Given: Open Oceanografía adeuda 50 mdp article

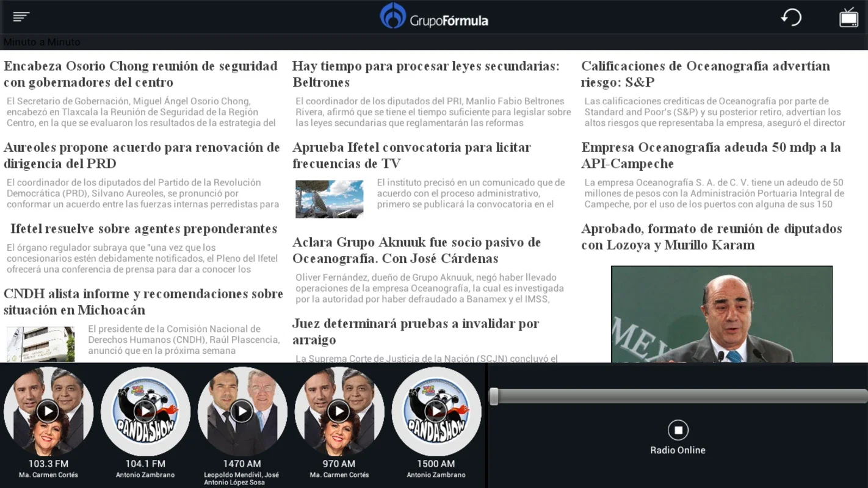Looking at the screenshot, I should tap(711, 155).
